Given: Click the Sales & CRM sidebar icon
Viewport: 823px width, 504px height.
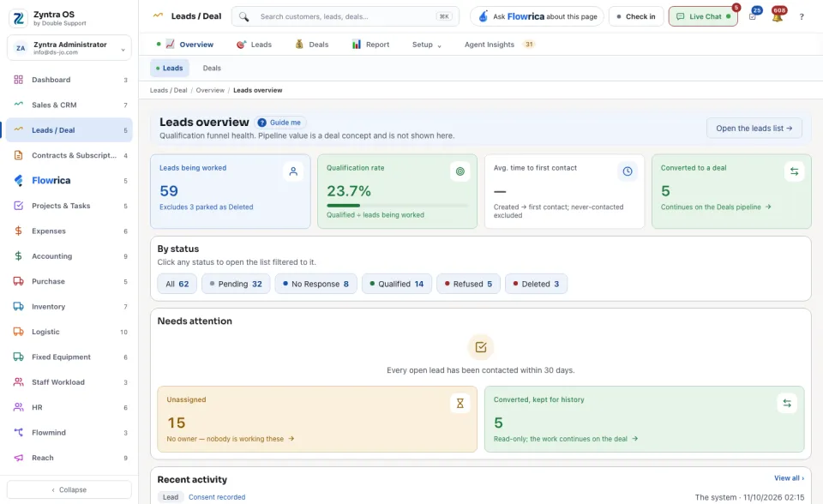Looking at the screenshot, I should point(18,105).
